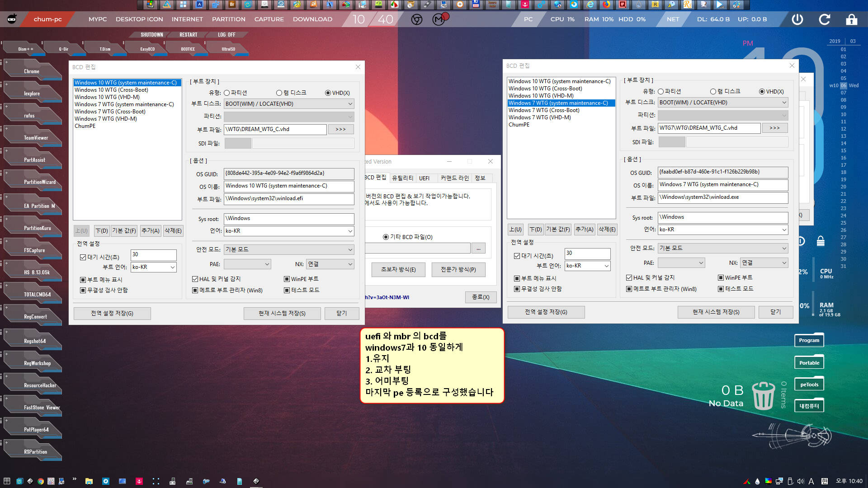Click the padlock lock icon in top bar
Screen dimensions: 868x488
852,19
